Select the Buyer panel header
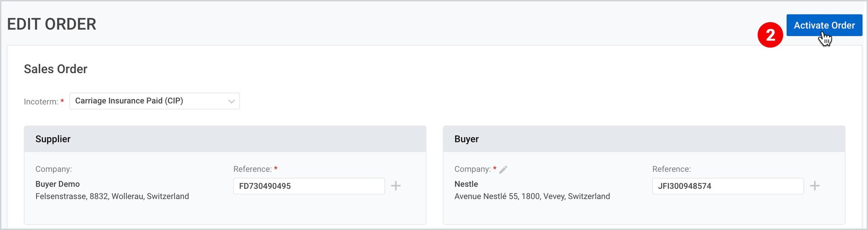This screenshot has width=868, height=230. point(644,139)
